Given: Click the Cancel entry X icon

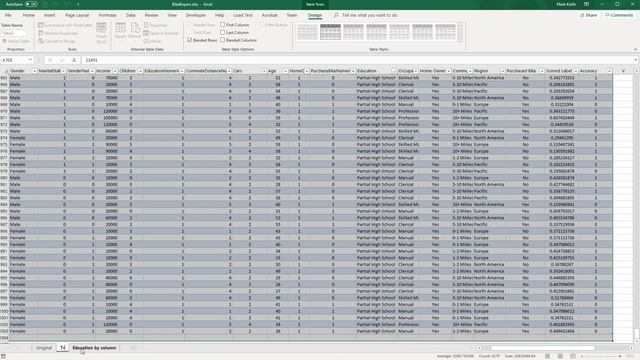Looking at the screenshot, I should 50,60.
